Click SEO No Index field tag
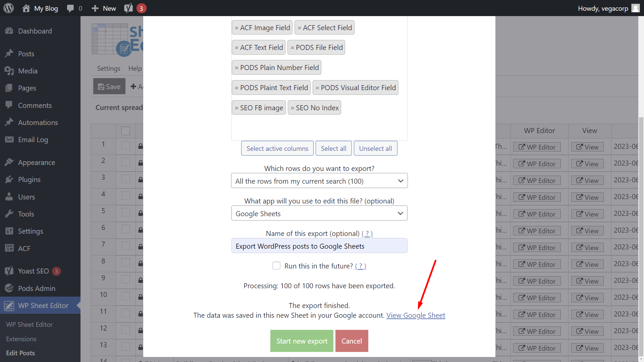The height and width of the screenshot is (362, 644). [x=315, y=107]
